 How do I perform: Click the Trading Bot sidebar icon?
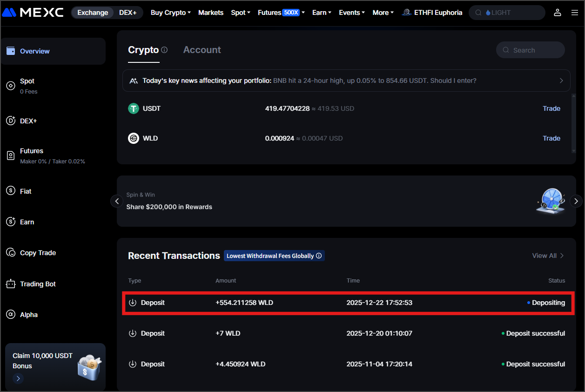click(11, 284)
